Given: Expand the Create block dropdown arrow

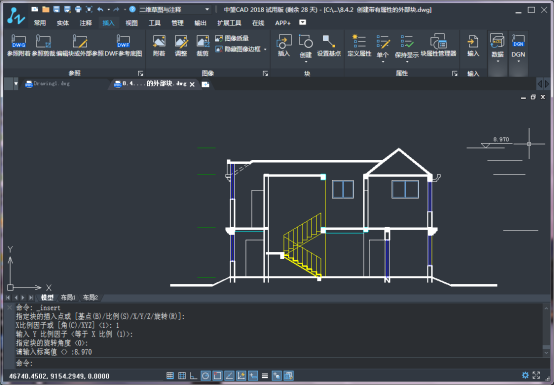Looking at the screenshot, I should [306, 61].
